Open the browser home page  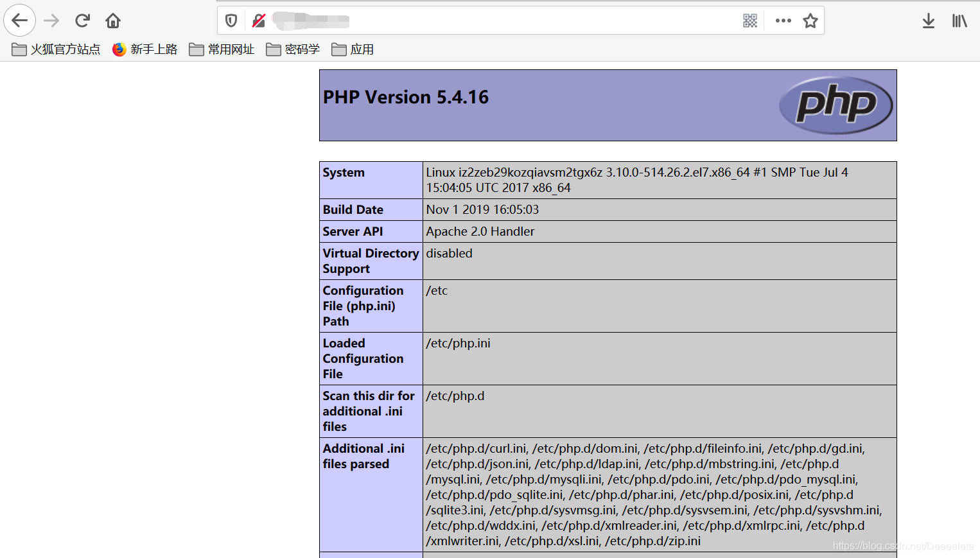[x=113, y=21]
